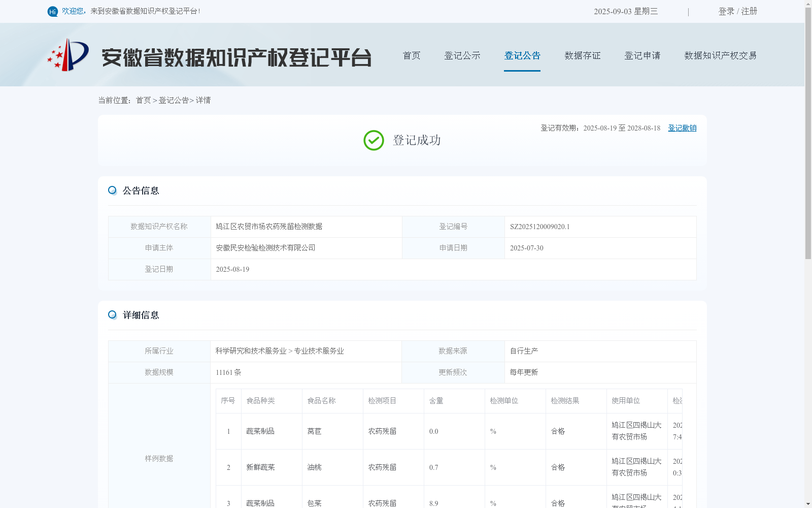Select update frequency 每年更新
This screenshot has height=508, width=812.
click(524, 372)
